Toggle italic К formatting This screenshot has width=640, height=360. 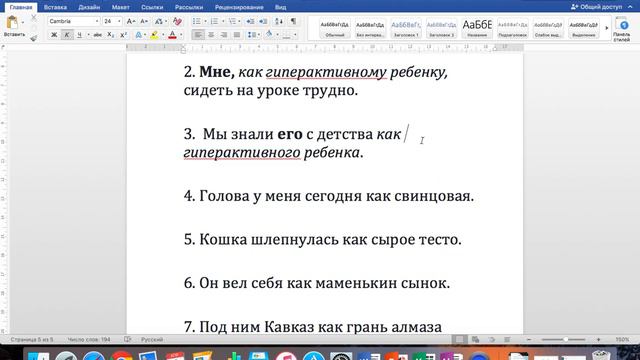pyautogui.click(x=67, y=35)
